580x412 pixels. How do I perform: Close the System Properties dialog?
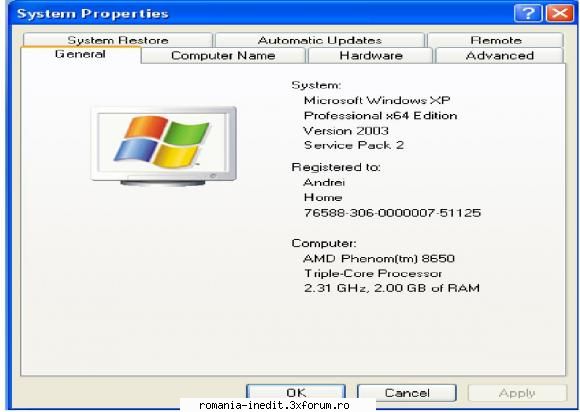pos(560,13)
